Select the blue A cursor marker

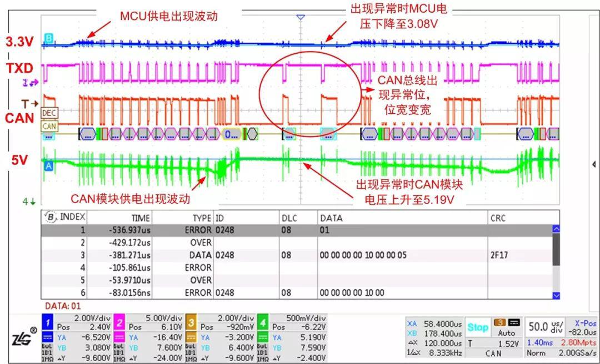[x=48, y=166]
